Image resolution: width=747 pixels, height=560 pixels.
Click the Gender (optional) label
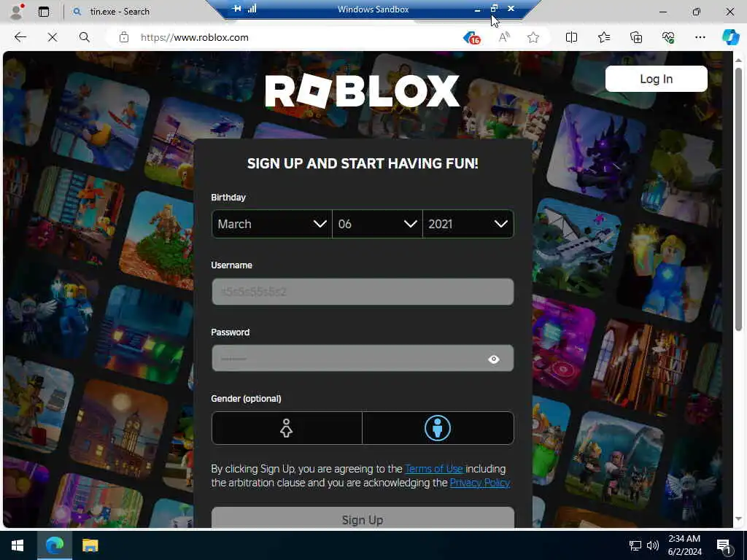pyautogui.click(x=247, y=399)
